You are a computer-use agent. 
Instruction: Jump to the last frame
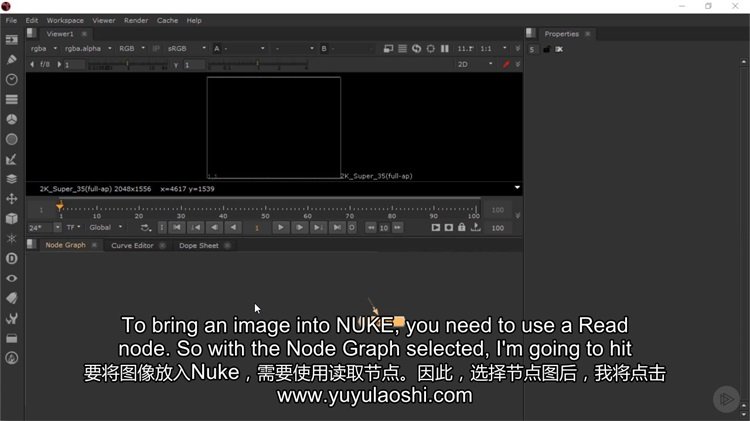[337, 227]
